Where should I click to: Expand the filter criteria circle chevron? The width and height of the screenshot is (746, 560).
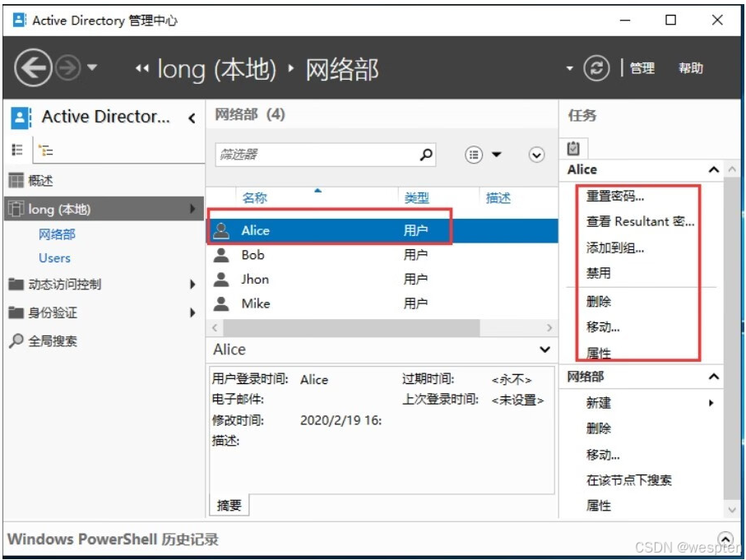click(x=536, y=155)
